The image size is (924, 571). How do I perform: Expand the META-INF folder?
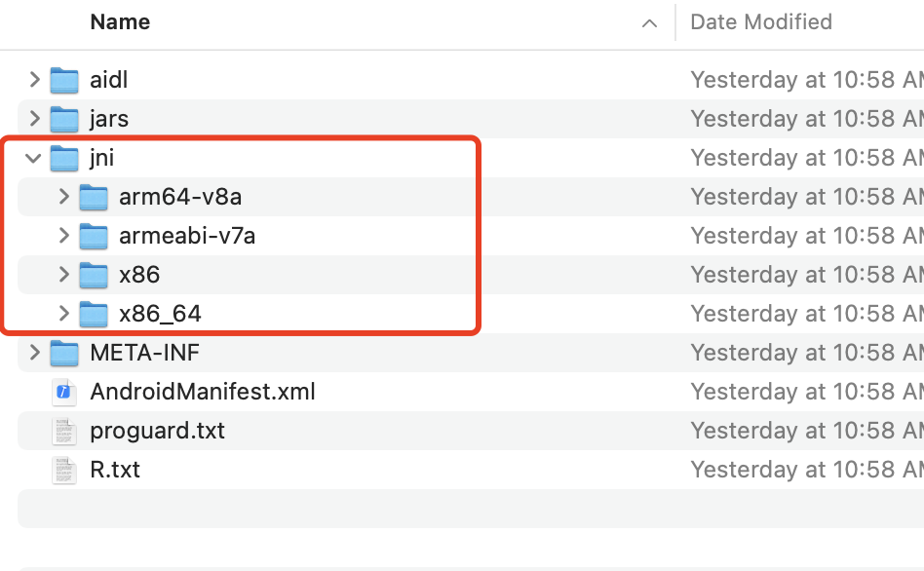pyautogui.click(x=35, y=352)
